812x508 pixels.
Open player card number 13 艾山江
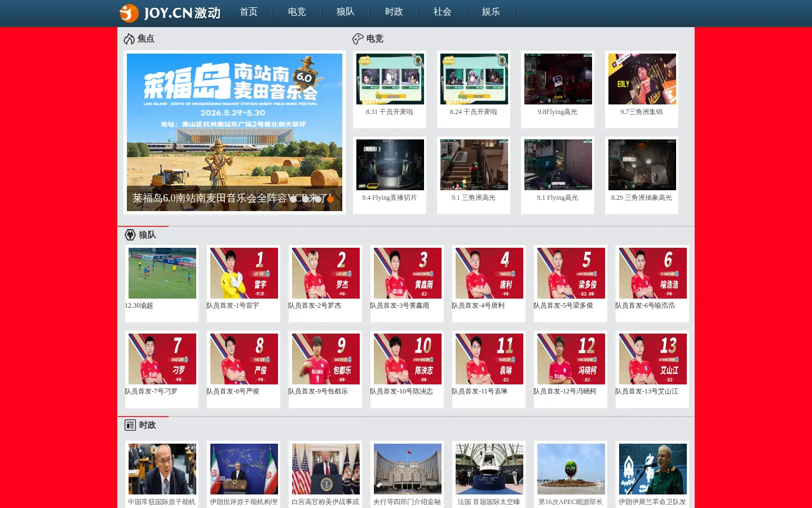tap(653, 359)
